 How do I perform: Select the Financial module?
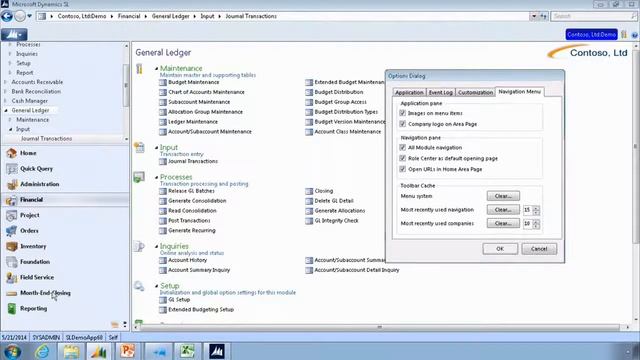(x=31, y=200)
